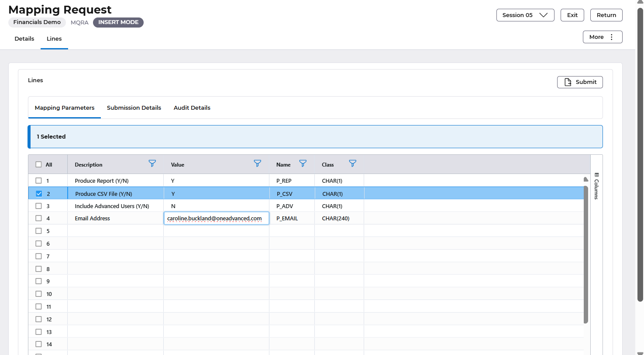Open the Class column filter
Image resolution: width=644 pixels, height=355 pixels.
[353, 164]
